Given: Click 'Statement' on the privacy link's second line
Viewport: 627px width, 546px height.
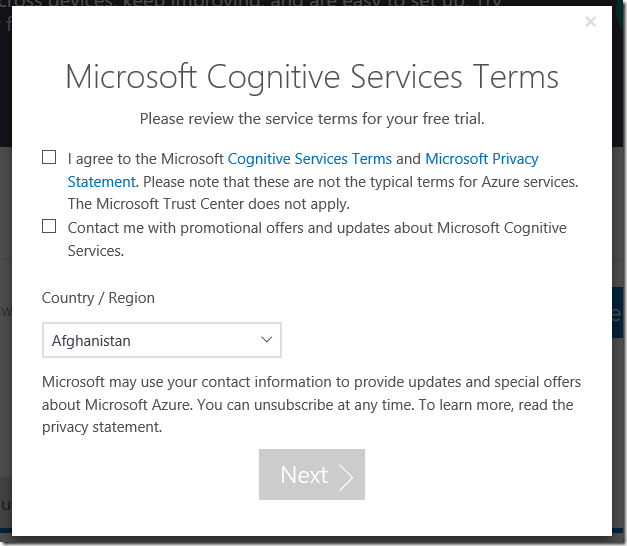Looking at the screenshot, I should coord(101,182).
